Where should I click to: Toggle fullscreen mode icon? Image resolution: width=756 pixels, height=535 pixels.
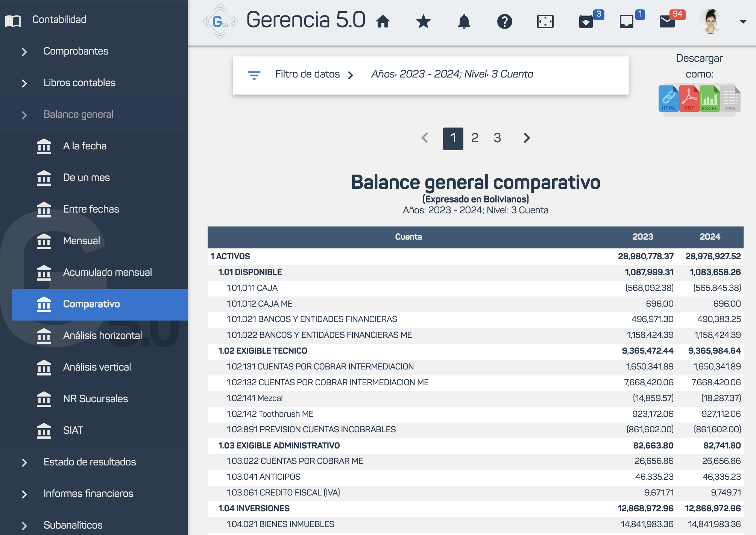545,21
